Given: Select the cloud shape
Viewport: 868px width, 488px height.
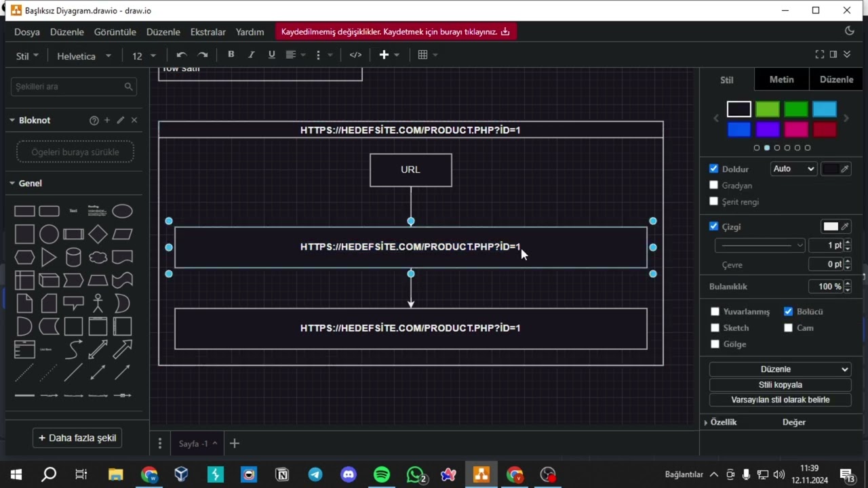Looking at the screenshot, I should point(98,258).
